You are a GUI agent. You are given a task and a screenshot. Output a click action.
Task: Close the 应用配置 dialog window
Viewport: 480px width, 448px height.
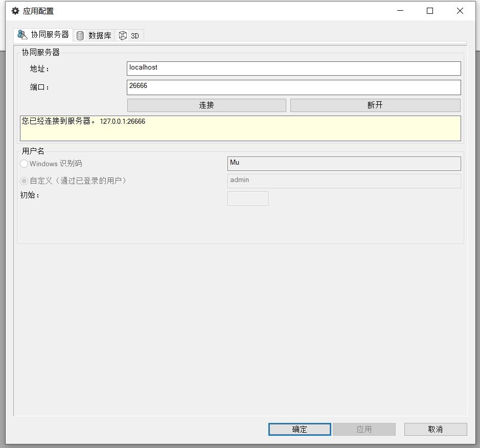click(460, 11)
